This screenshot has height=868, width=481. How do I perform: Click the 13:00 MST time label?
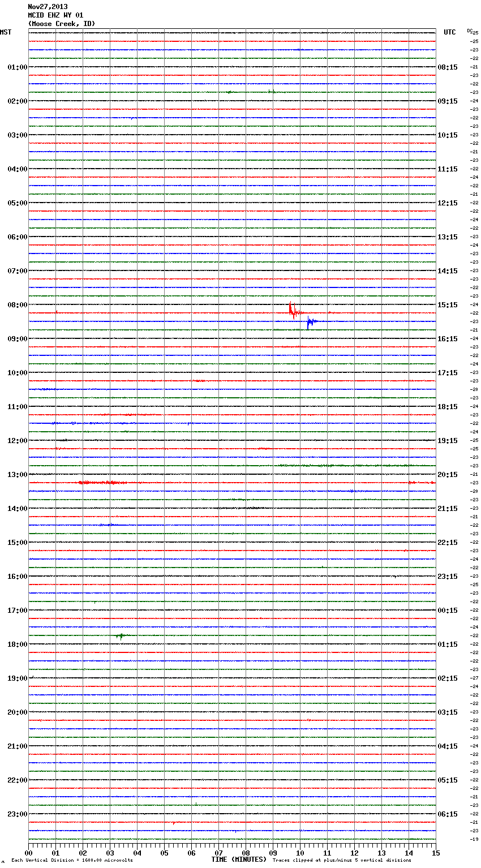point(17,475)
